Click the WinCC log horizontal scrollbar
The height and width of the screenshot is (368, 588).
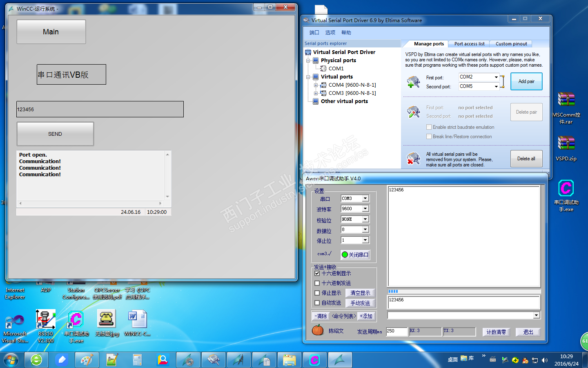tap(90, 203)
